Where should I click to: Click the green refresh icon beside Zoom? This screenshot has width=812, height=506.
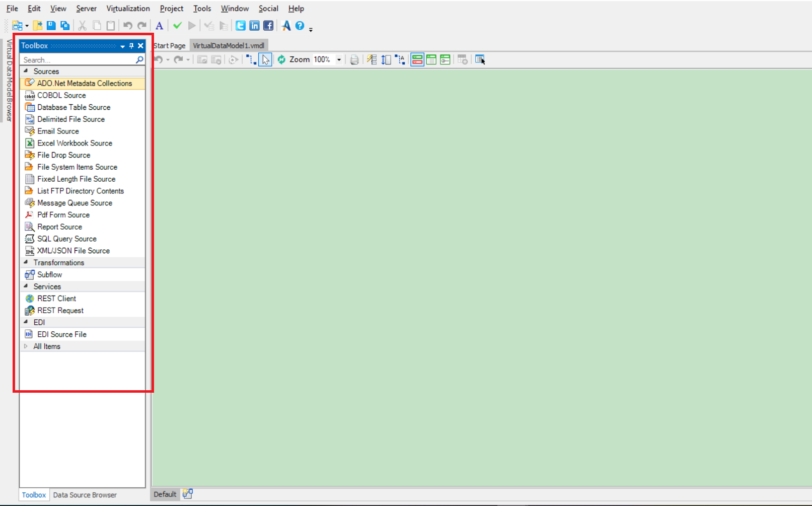coord(281,60)
